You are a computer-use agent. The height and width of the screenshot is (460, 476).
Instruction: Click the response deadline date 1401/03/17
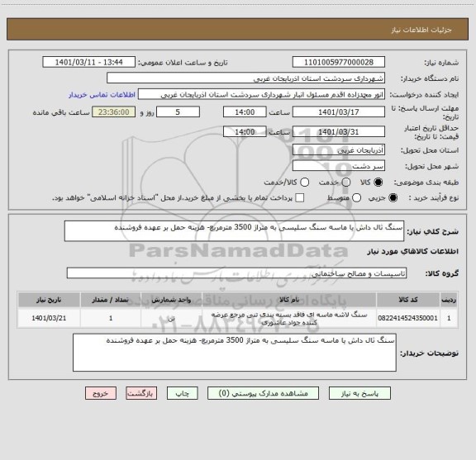tap(339, 112)
